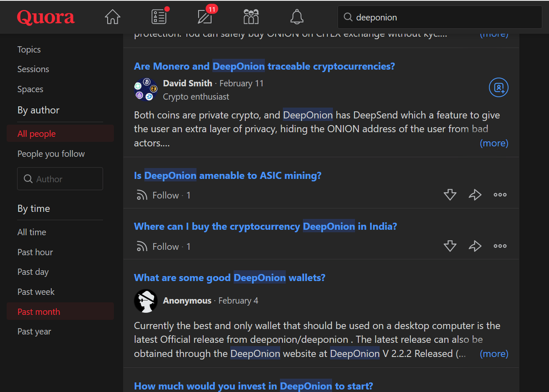
Task: Click the 'By time' section heading
Action: point(34,209)
